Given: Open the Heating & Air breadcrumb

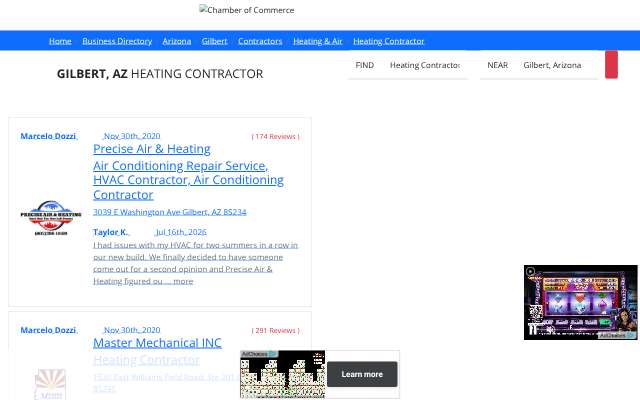Looking at the screenshot, I should pos(318,41).
